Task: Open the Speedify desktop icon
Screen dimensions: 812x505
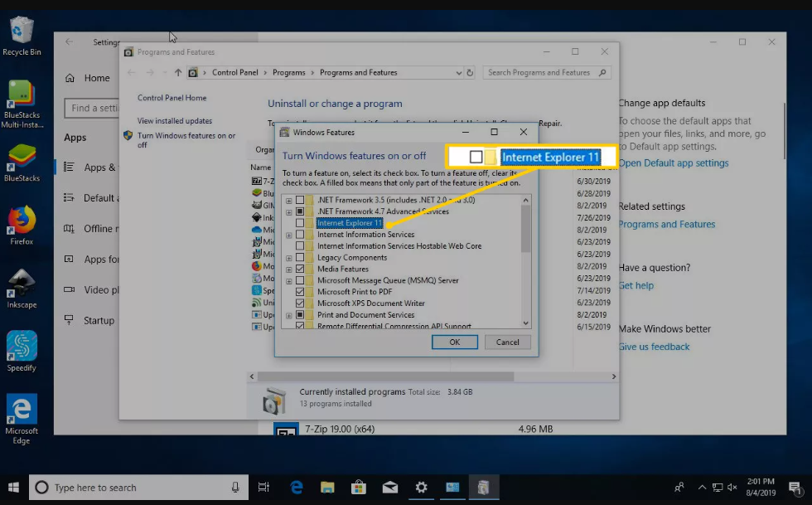Action: point(22,352)
